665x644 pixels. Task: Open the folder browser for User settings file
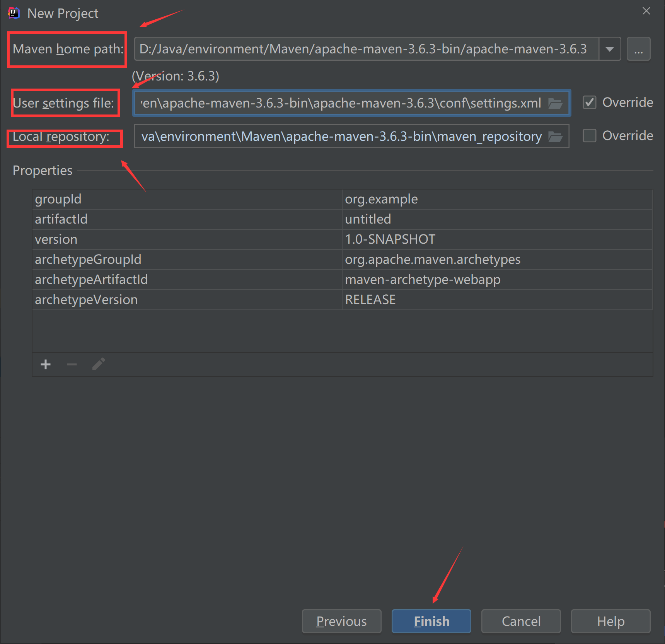click(x=556, y=103)
